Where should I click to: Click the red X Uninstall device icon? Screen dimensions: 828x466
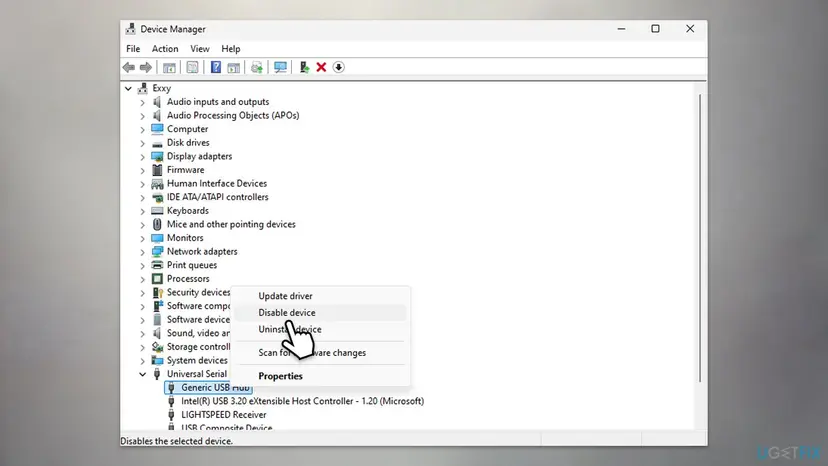(x=321, y=67)
